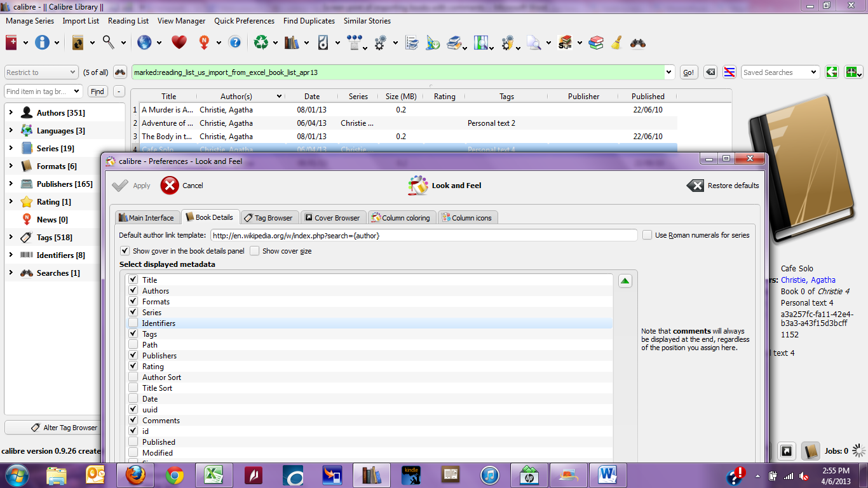
Task: Expand the Series [19] category
Action: point(11,149)
